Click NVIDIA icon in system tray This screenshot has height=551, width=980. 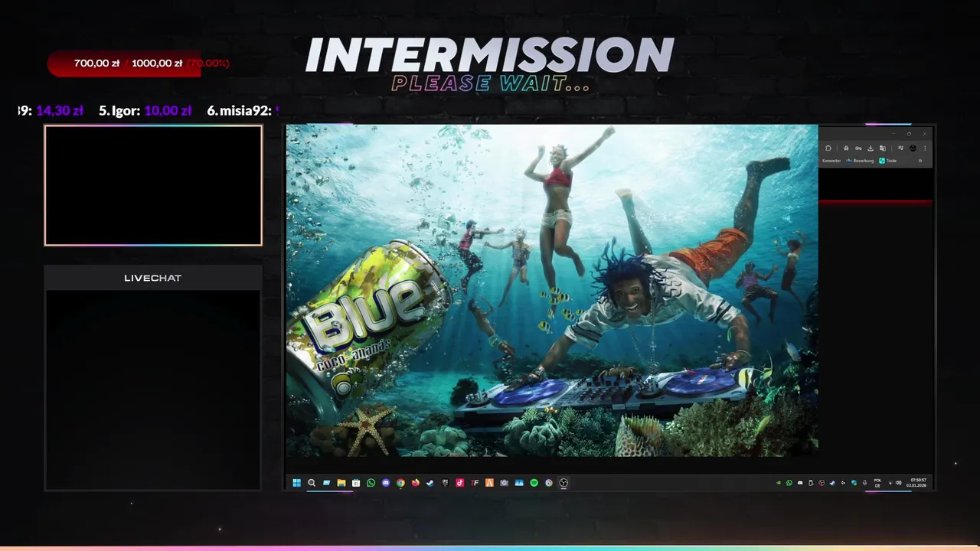pyautogui.click(x=779, y=483)
